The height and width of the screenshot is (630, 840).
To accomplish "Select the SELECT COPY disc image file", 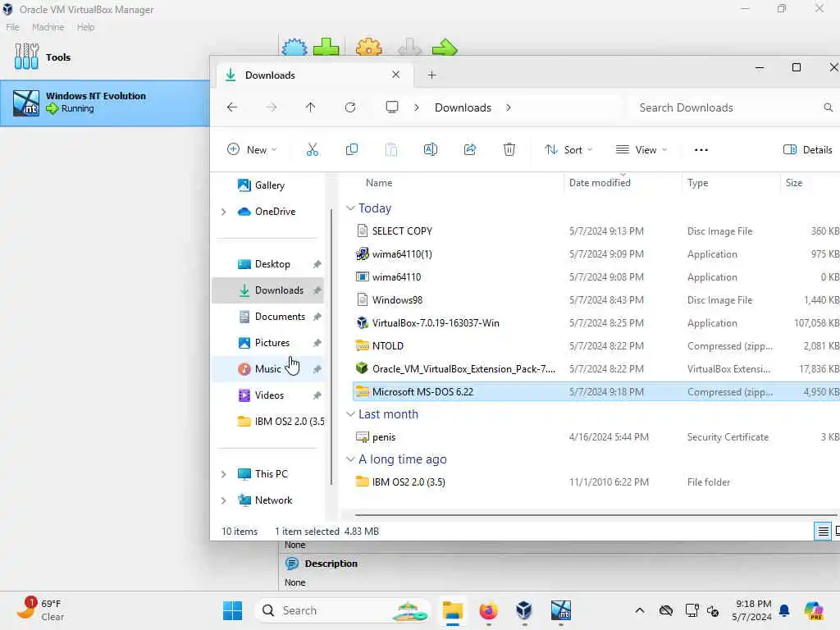I will pos(402,231).
